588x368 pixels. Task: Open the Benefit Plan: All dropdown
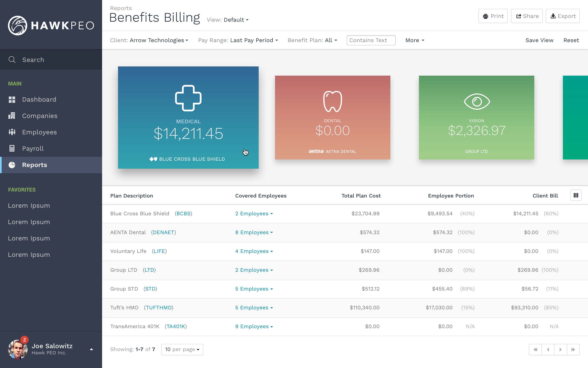312,40
